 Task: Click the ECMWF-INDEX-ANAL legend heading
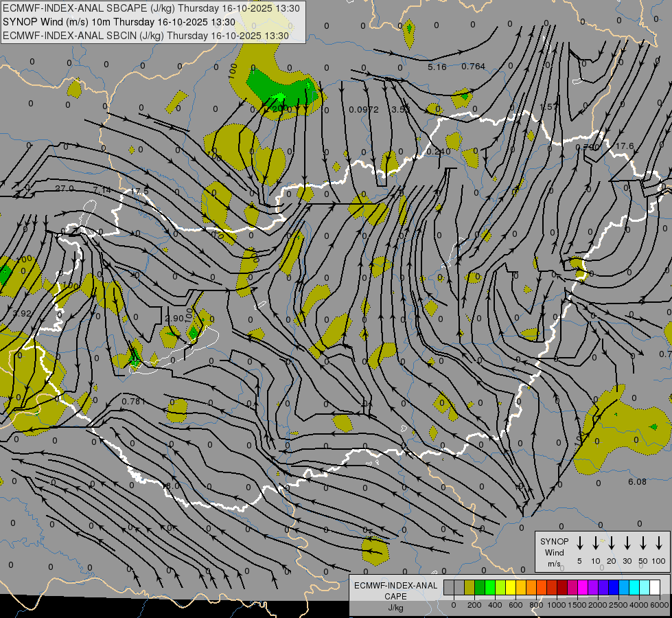pyautogui.click(x=395, y=586)
